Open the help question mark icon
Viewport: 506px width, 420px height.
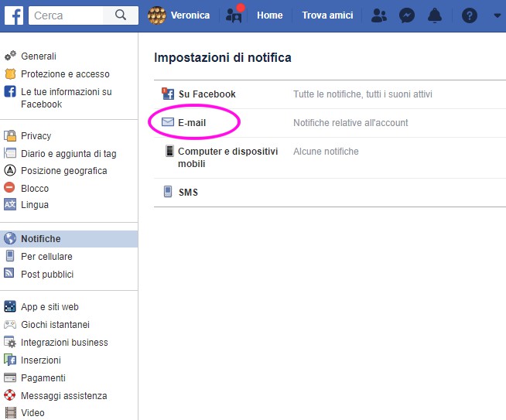point(470,15)
